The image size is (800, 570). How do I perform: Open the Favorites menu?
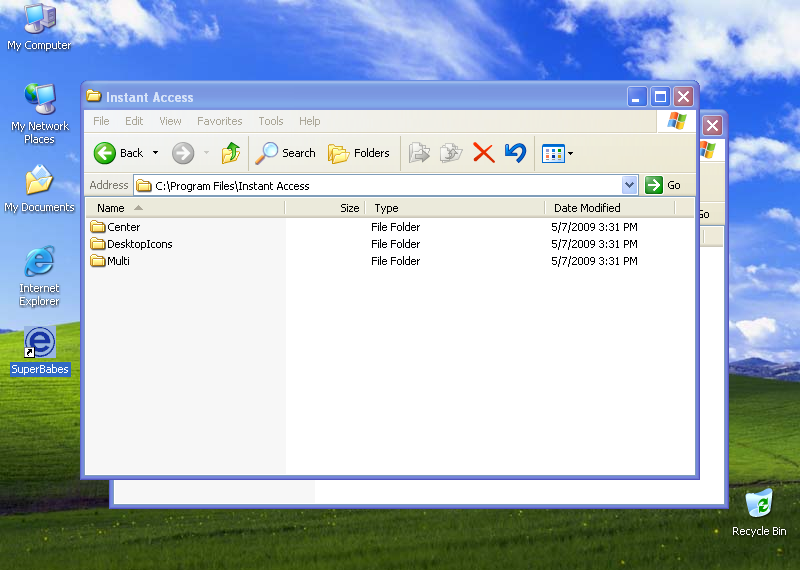(x=219, y=121)
